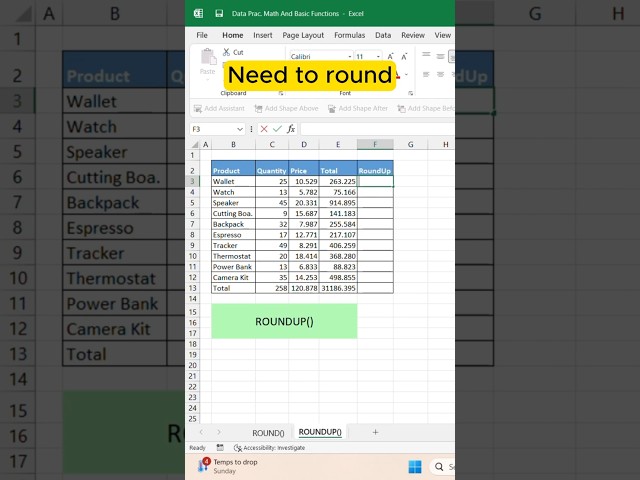Click the macro recording status bar icon

tap(220, 447)
